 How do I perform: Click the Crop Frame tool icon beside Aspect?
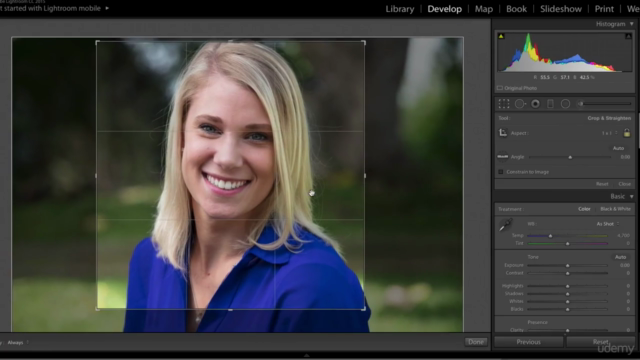(x=503, y=133)
